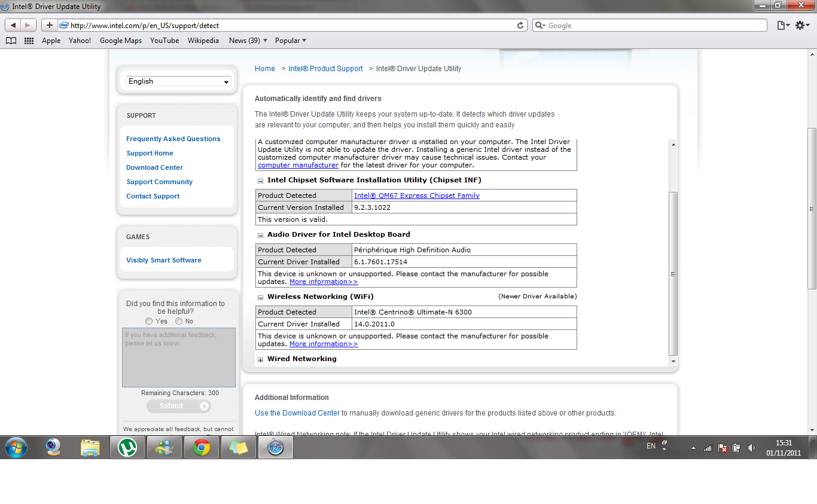
Task: Select the Yes radio button
Action: (x=149, y=321)
